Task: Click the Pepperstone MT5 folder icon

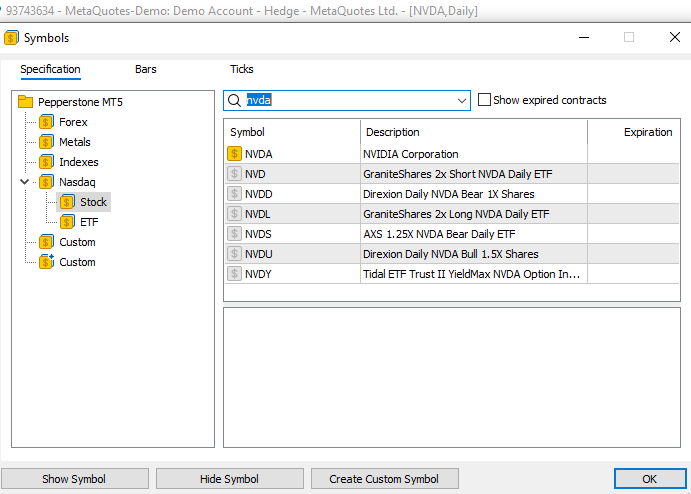Action: tap(26, 102)
